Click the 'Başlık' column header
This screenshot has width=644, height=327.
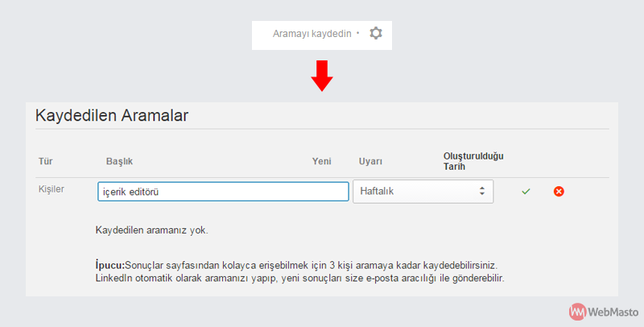pos(119,161)
